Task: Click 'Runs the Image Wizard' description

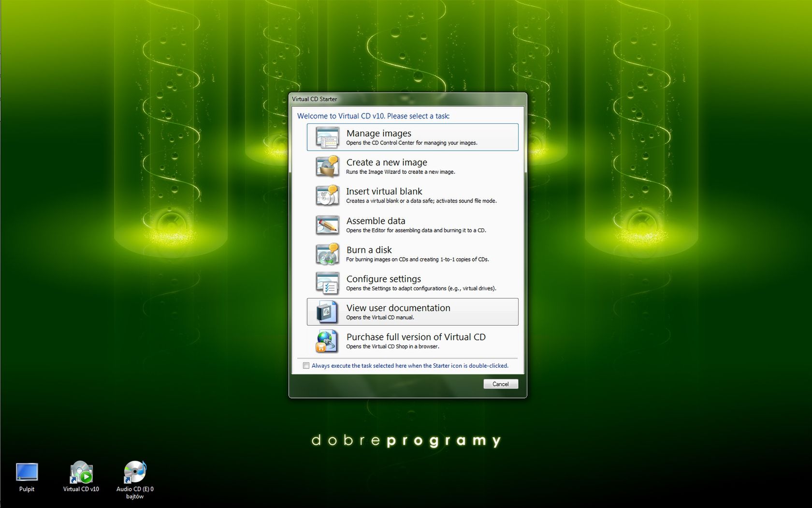Action: click(x=401, y=172)
